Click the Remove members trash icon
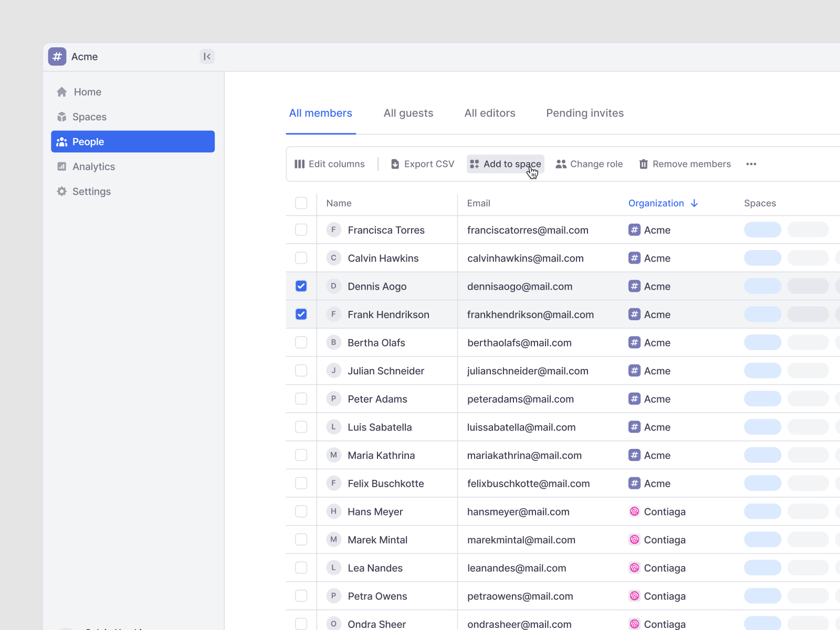Screen dimensions: 840x630 [x=643, y=164]
